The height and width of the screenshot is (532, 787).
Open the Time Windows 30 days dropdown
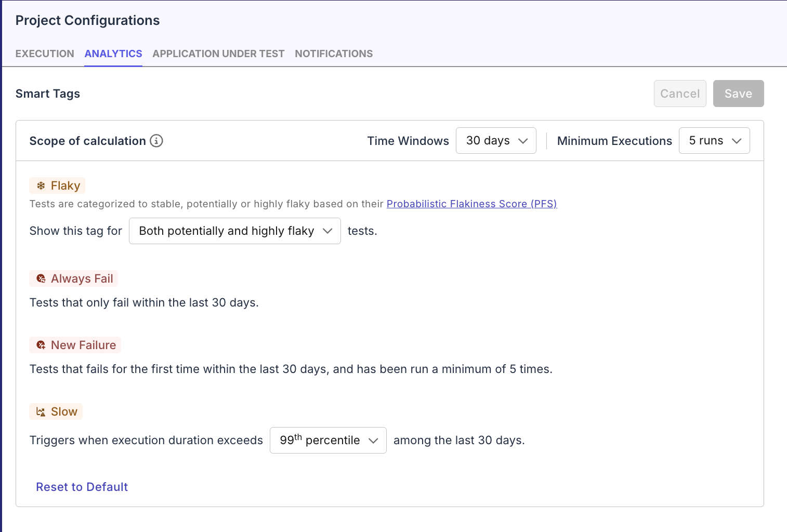[495, 140]
